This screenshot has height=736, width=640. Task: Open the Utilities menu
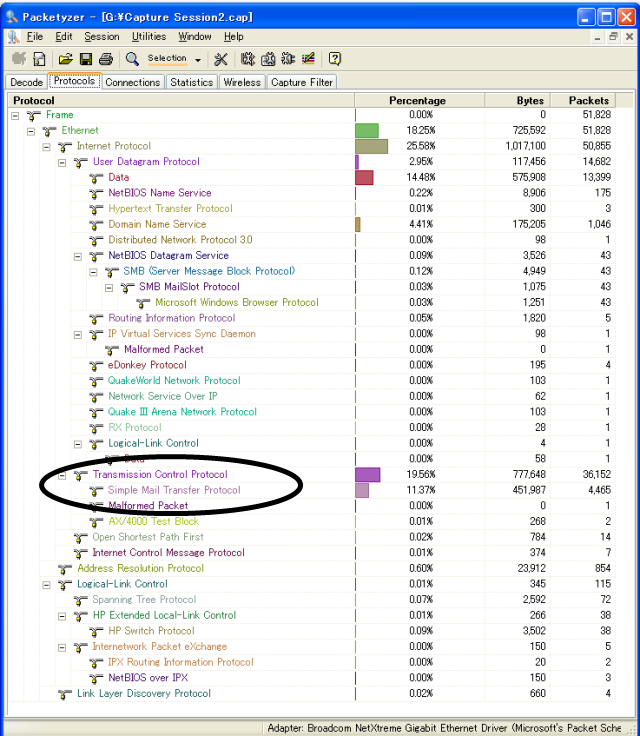pyautogui.click(x=149, y=37)
